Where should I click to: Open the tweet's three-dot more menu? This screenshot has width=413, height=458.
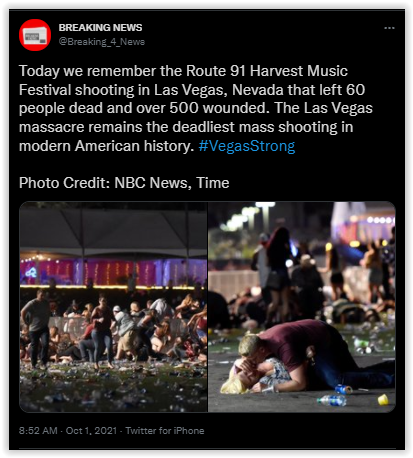click(389, 28)
